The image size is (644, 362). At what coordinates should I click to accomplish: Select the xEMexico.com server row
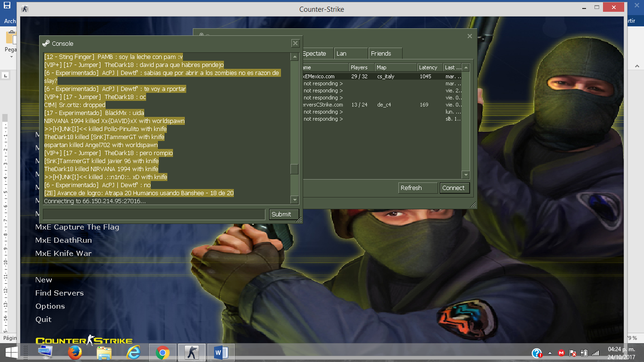click(382, 76)
